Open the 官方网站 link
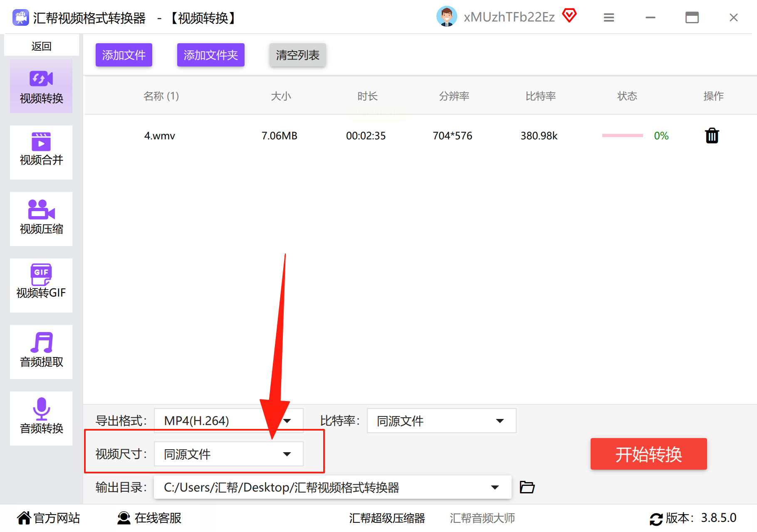This screenshot has height=532, width=757. pyautogui.click(x=49, y=518)
